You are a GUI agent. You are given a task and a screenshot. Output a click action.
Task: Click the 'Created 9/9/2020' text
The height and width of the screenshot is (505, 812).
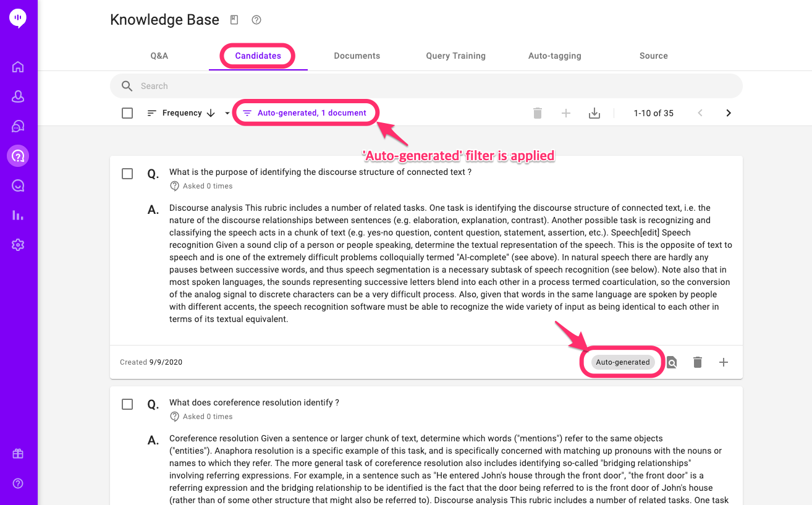pos(151,362)
